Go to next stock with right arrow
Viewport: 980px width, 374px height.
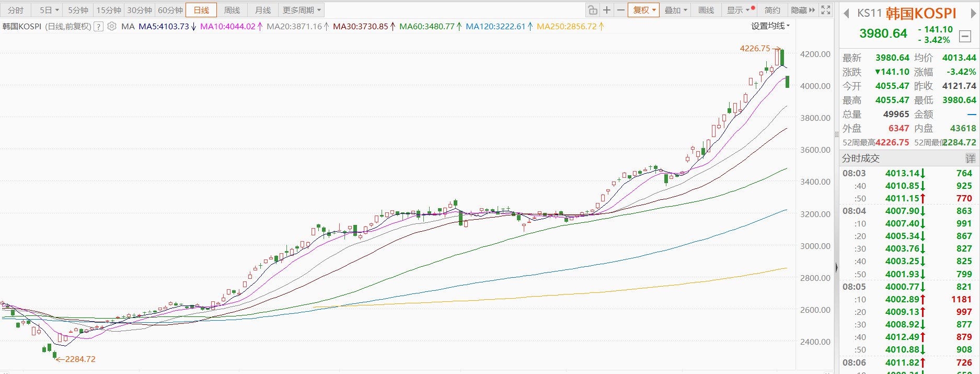[x=973, y=14]
